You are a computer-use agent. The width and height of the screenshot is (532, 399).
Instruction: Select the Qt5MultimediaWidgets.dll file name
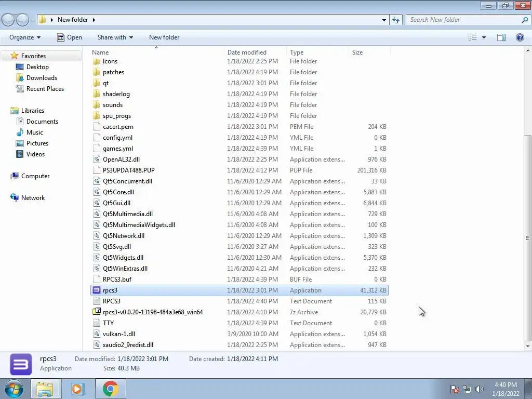[139, 225]
